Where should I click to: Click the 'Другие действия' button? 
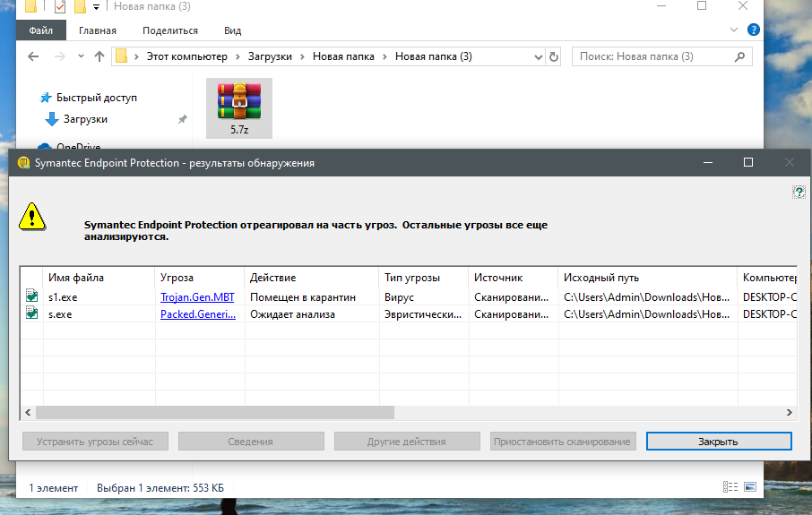407,442
